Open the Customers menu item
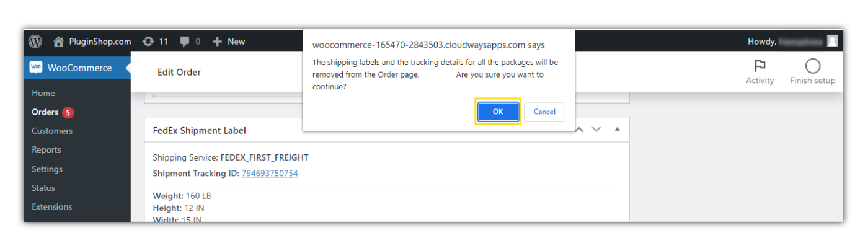The height and width of the screenshot is (248, 868). (52, 131)
